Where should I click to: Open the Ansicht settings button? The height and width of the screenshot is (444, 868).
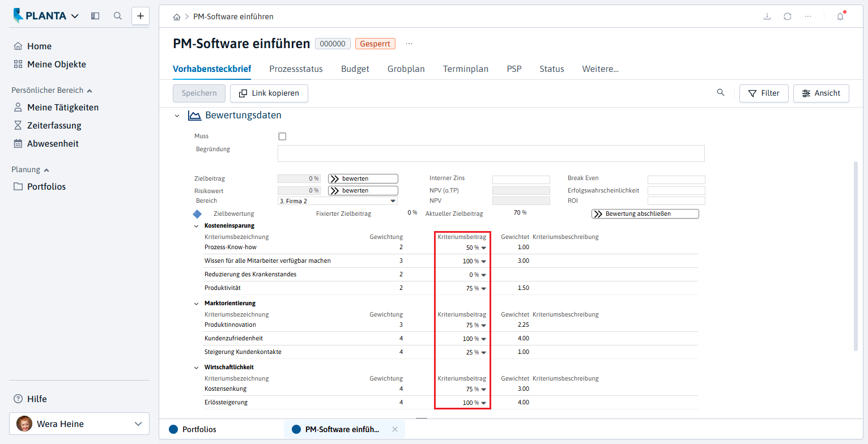821,93
